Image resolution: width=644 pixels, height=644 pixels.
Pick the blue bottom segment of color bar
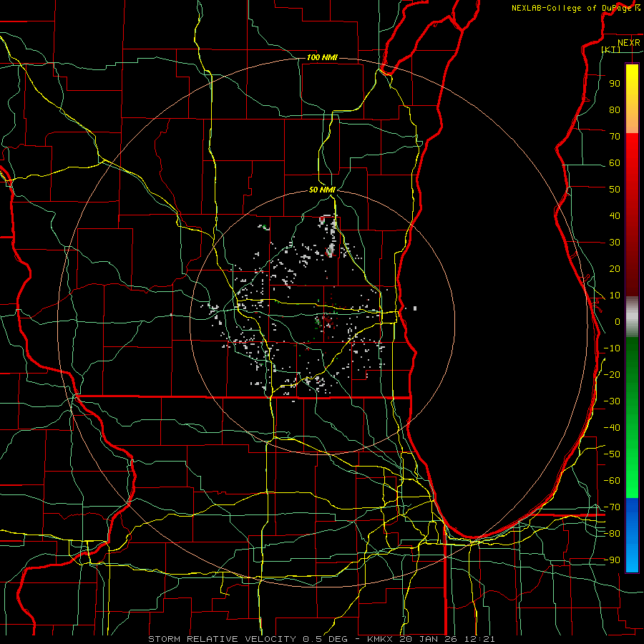[632, 535]
